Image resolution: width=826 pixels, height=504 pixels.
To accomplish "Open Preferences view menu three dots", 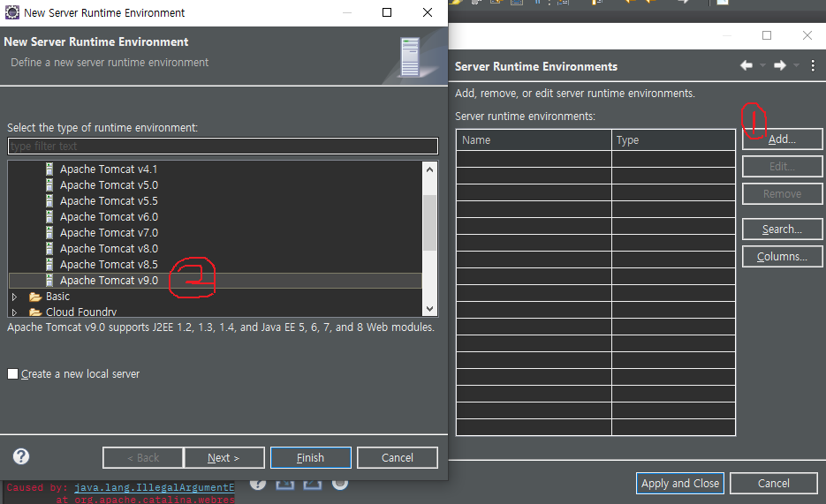I will (x=814, y=66).
